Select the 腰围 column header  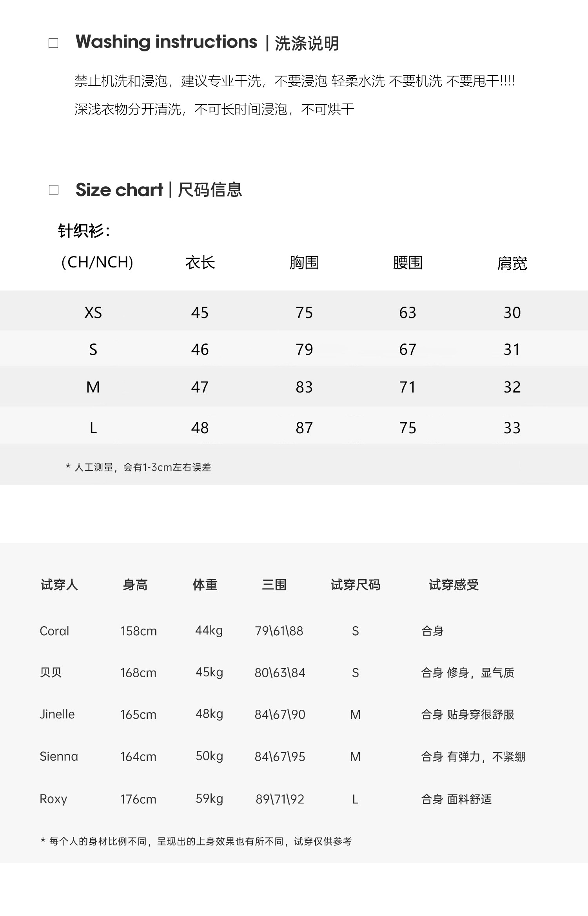pyautogui.click(x=408, y=263)
